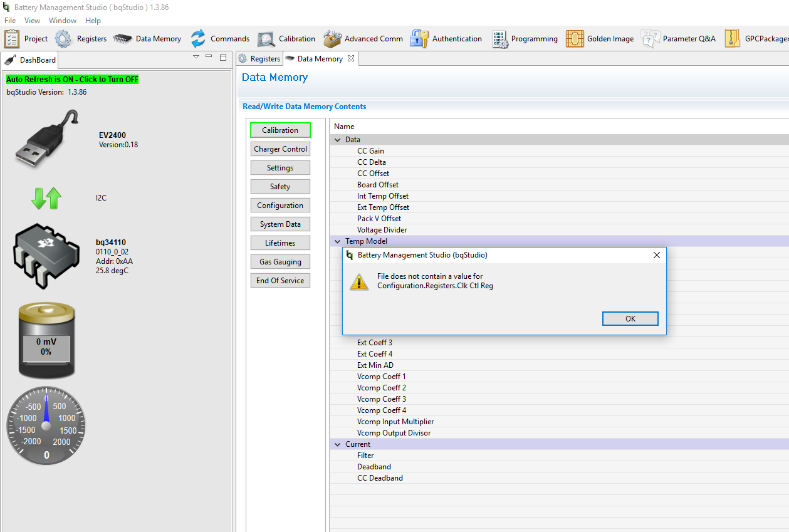This screenshot has height=532, width=789.
Task: Open the File menu
Action: tap(10, 21)
